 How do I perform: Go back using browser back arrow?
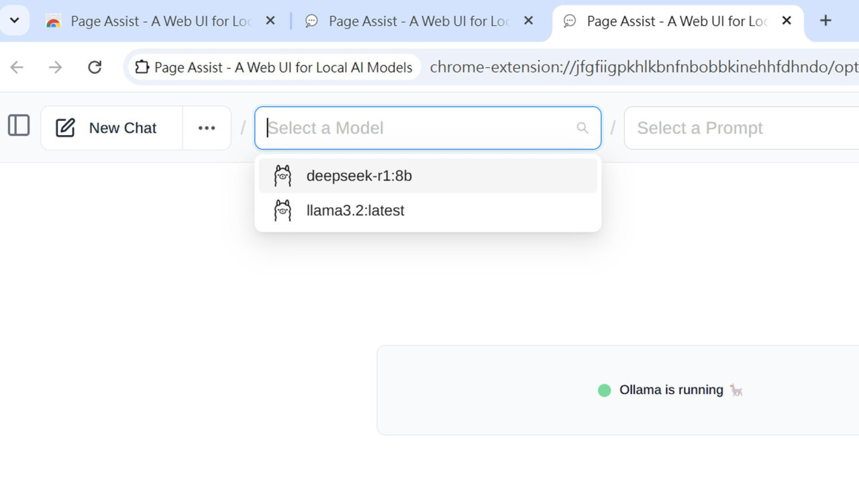tap(17, 67)
